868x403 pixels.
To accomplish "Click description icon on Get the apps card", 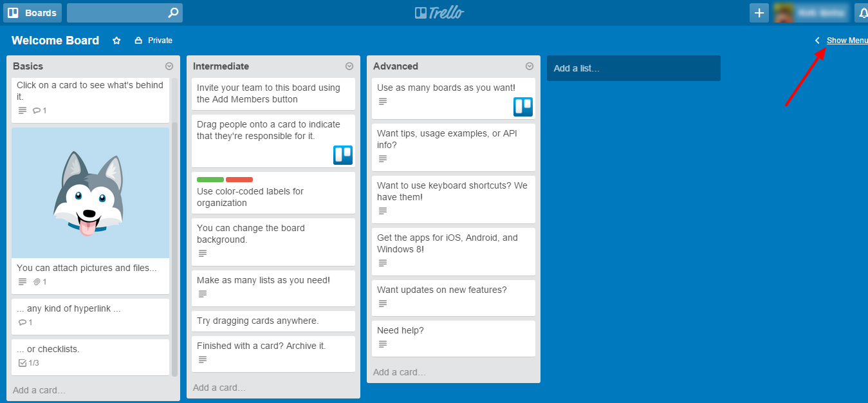I will point(383,263).
